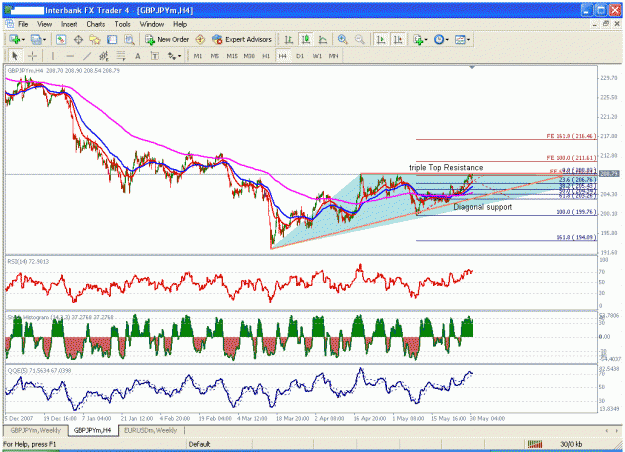Click the New Order button
Screen dimensions: 625x452
[167, 39]
